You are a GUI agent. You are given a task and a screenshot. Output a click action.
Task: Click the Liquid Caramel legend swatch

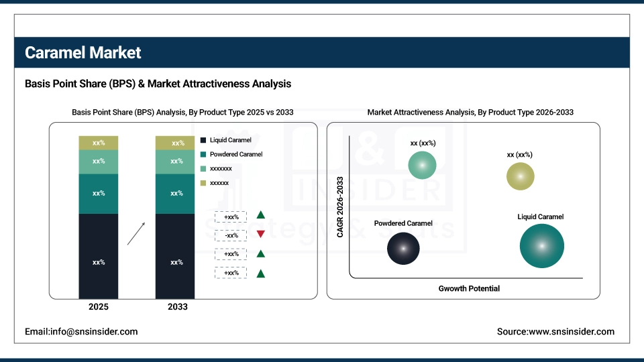(x=204, y=140)
